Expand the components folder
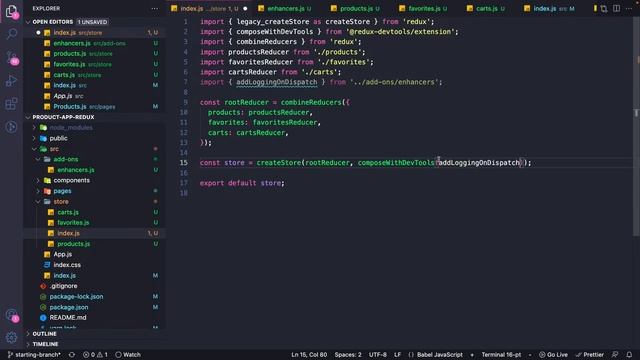The image size is (640, 360). pos(38,180)
